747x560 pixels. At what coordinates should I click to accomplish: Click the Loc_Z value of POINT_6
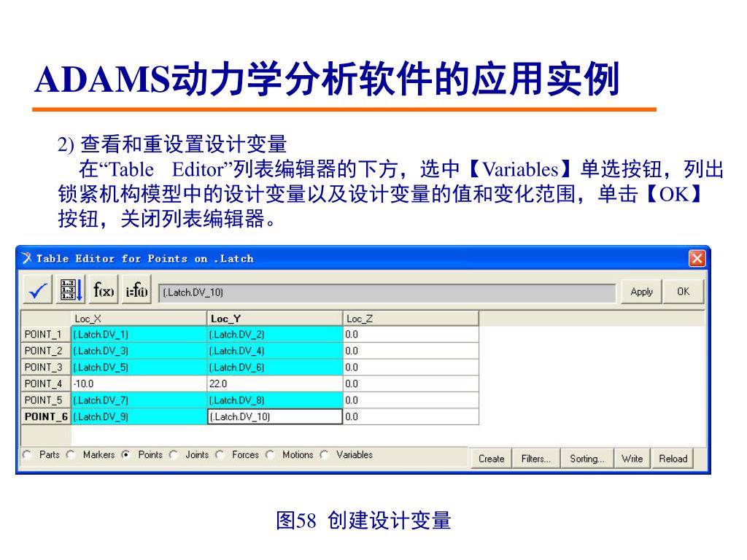[411, 416]
